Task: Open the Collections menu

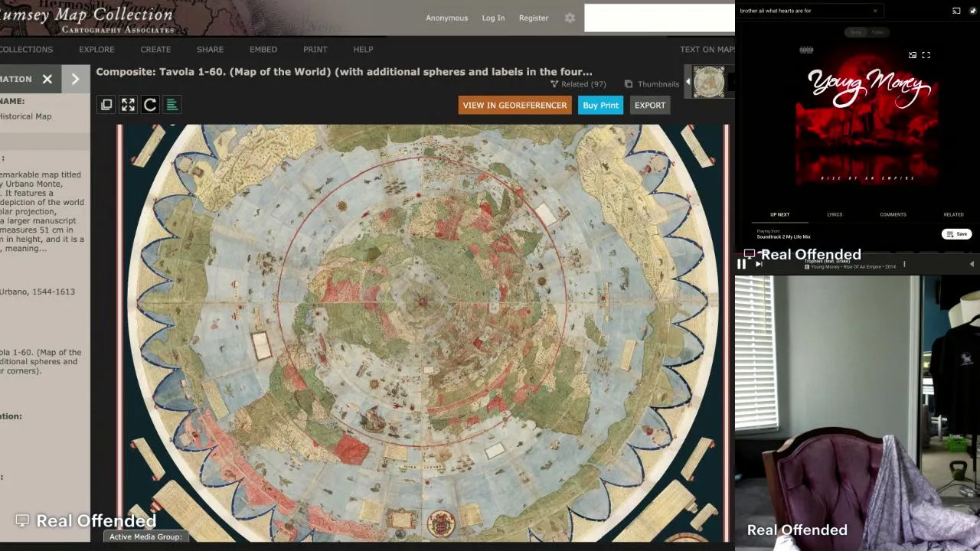Action: tap(26, 50)
